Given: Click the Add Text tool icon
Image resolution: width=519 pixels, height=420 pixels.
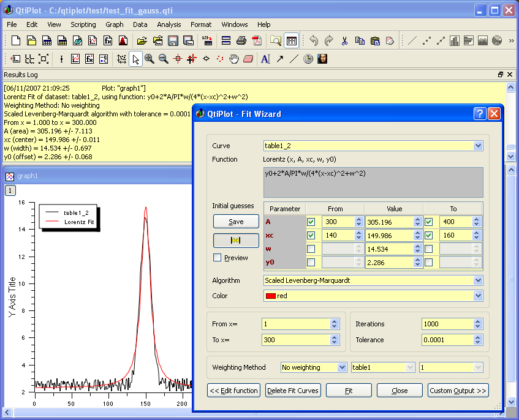Looking at the screenshot, I should (x=265, y=59).
